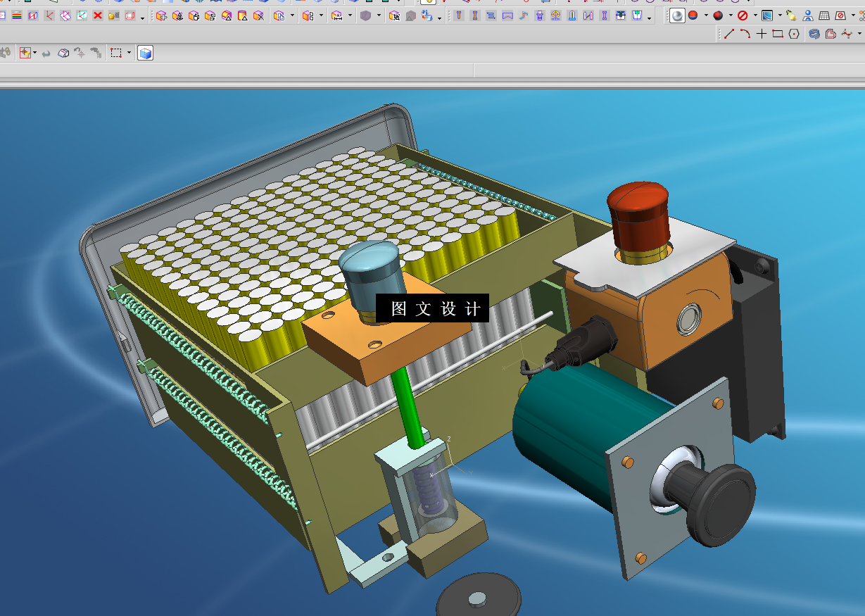
Task: Click the red solid sphere render icon
Action: (718, 15)
